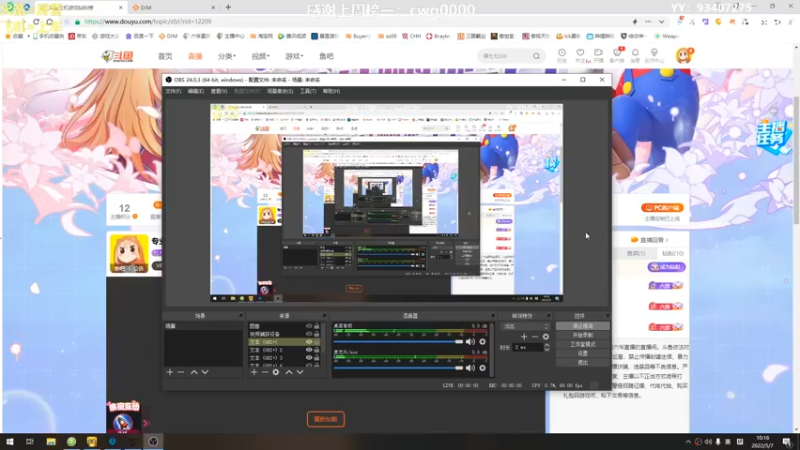Open a new browser tab
Viewport: 800px width, 450px height.
coord(228,7)
